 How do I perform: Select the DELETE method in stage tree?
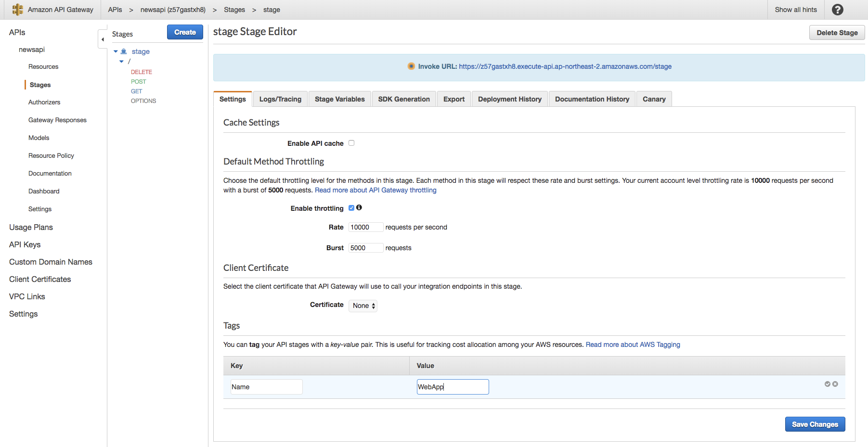coord(142,72)
